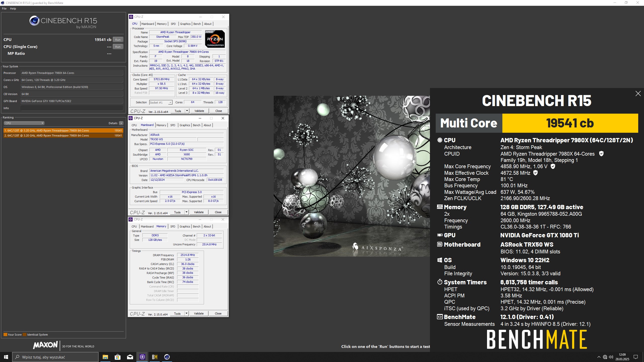Expand Tools dropdown in top CPU-Z window
This screenshot has width=644, height=362.
pyautogui.click(x=187, y=111)
